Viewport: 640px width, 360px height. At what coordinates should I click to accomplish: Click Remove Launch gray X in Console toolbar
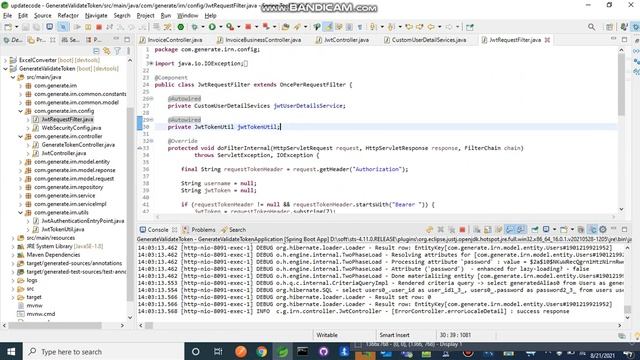click(440, 229)
